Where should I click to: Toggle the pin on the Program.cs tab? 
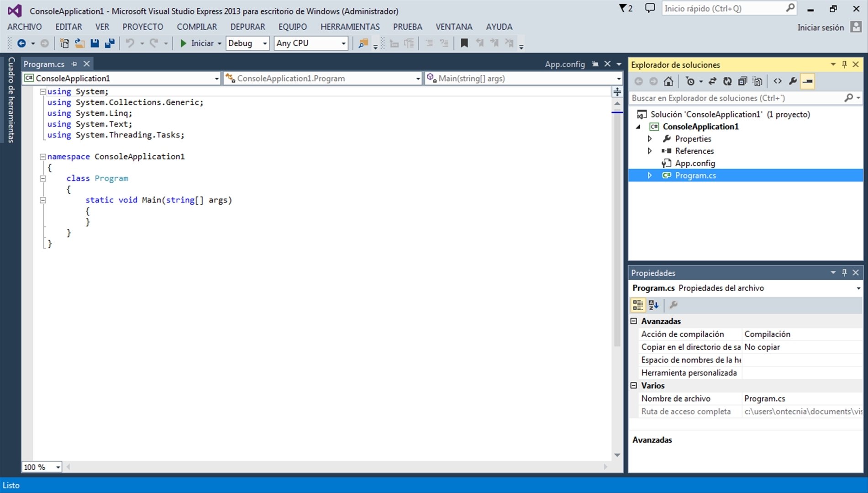tap(74, 64)
